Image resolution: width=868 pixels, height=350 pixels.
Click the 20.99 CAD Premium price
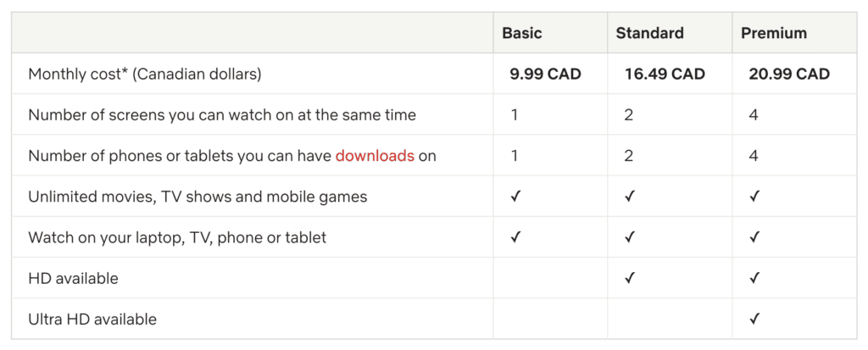pyautogui.click(x=789, y=74)
